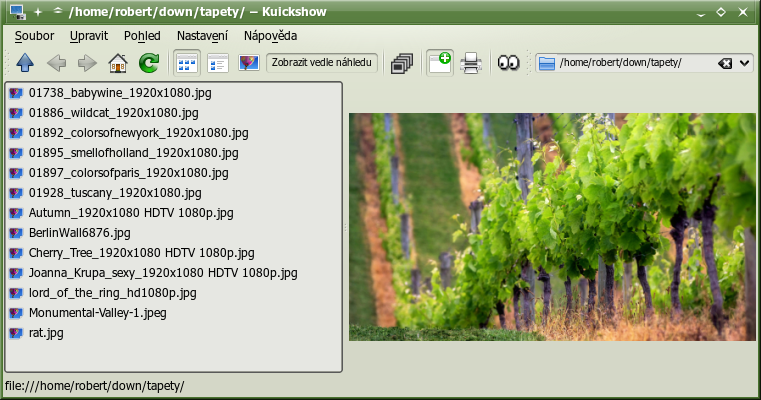Screen dimensions: 761x400
Task: Go up to the parent folder
Action: [25, 63]
